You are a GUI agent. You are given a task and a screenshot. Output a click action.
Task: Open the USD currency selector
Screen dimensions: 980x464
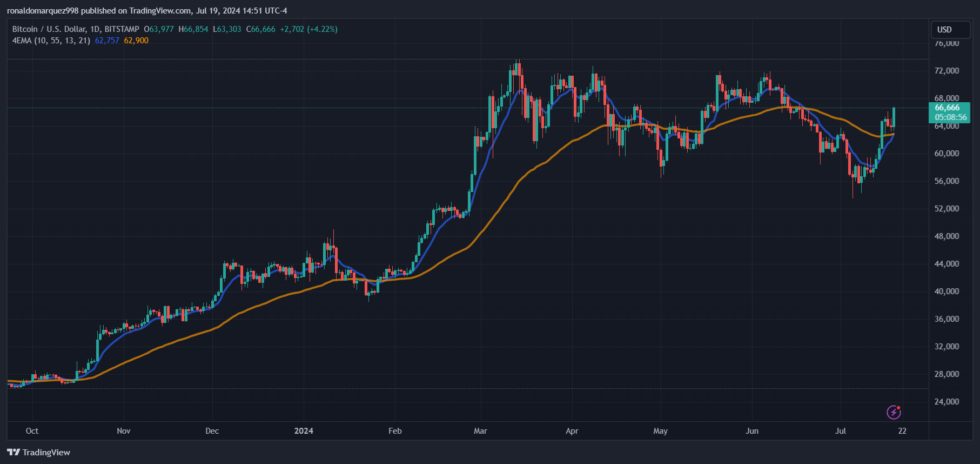click(950, 30)
